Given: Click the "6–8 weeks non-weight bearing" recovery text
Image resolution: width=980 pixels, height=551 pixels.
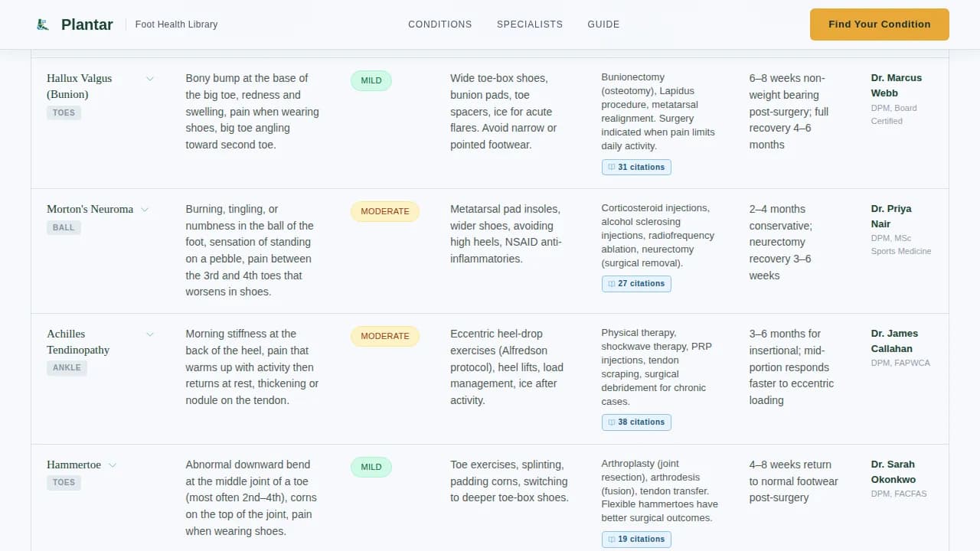Looking at the screenshot, I should [x=789, y=112].
